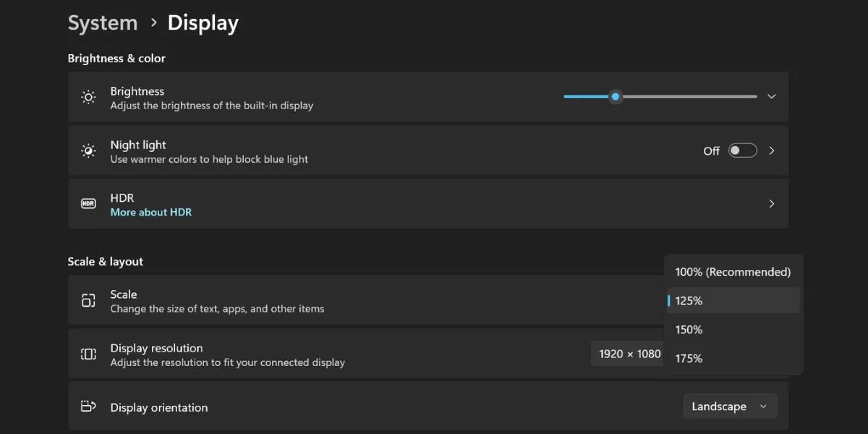Expand the Brightness section chevron
Image resolution: width=868 pixels, height=434 pixels.
pyautogui.click(x=771, y=96)
